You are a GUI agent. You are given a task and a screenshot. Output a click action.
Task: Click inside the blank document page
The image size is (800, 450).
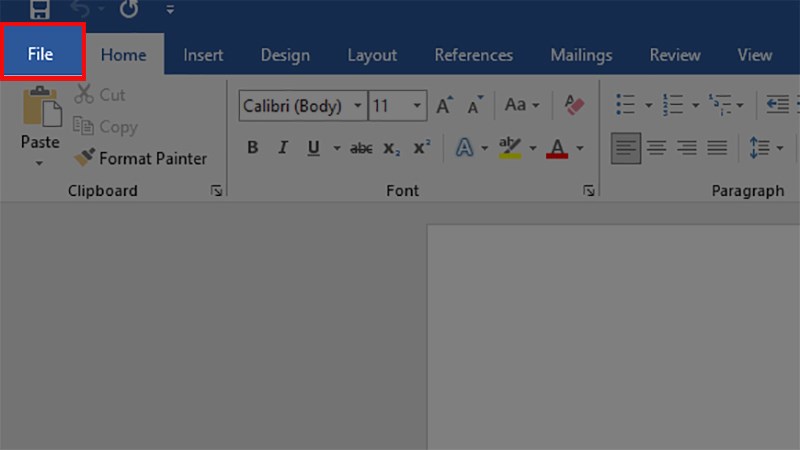tap(610, 340)
